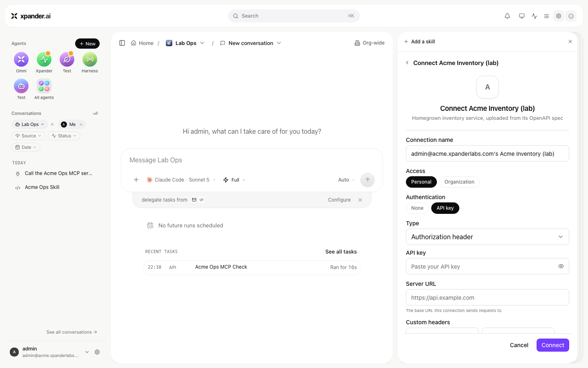
Task: Expand the Lab Ops breadcrumb dropdown
Action: [x=202, y=43]
